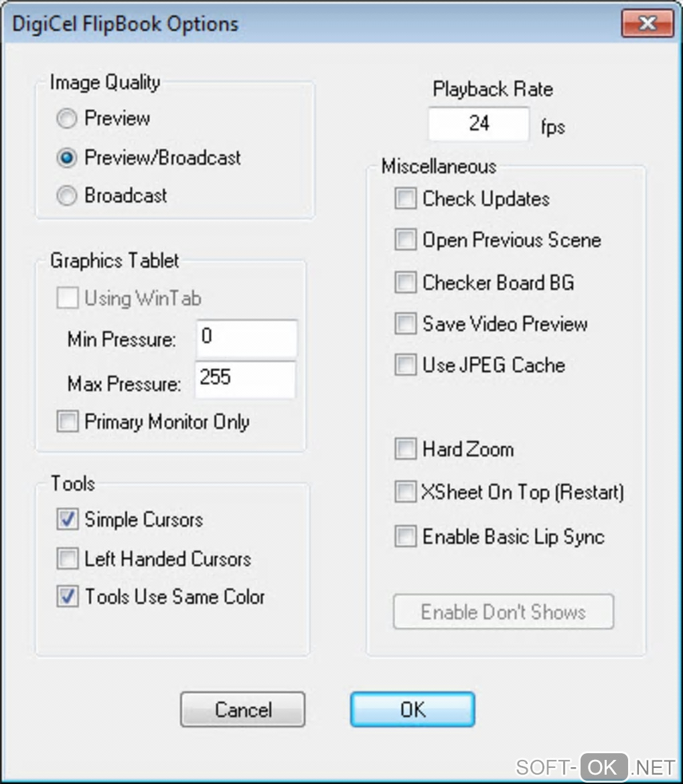Choose Preview/Broadcast image quality
This screenshot has height=784, width=683.
pos(67,158)
